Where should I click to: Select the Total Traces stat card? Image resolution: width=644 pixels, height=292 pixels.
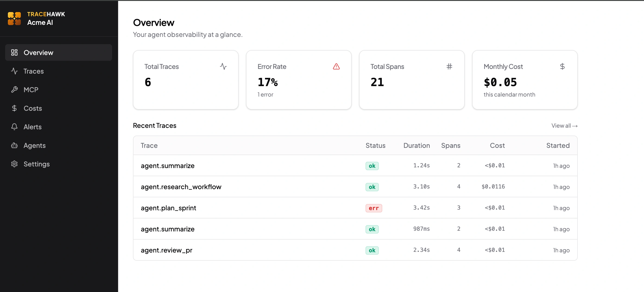coord(186,80)
